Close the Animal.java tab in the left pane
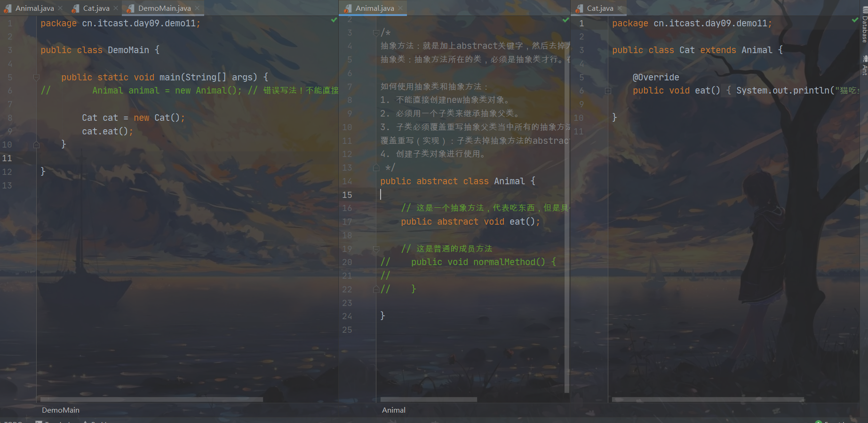The image size is (868, 423). (60, 8)
